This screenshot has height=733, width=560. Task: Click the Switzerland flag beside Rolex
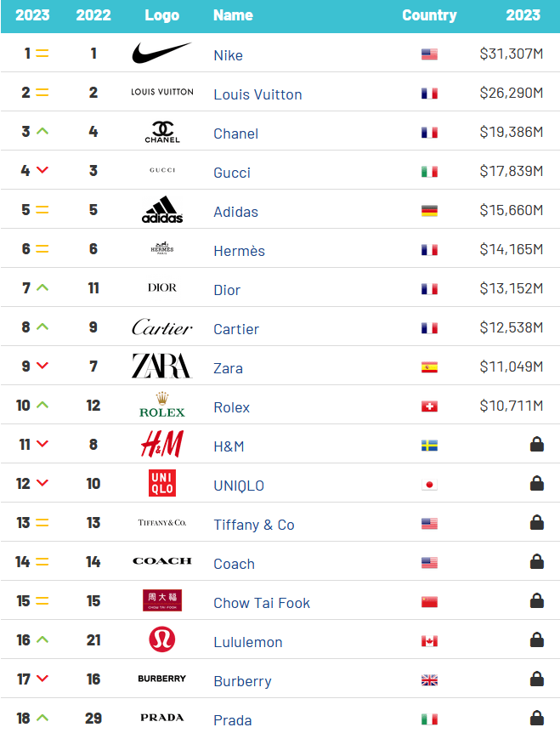429,406
